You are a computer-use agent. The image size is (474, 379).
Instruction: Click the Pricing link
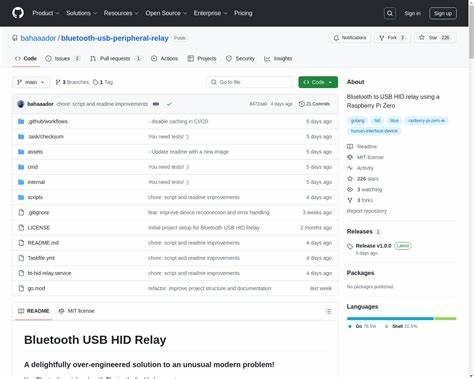click(x=243, y=13)
